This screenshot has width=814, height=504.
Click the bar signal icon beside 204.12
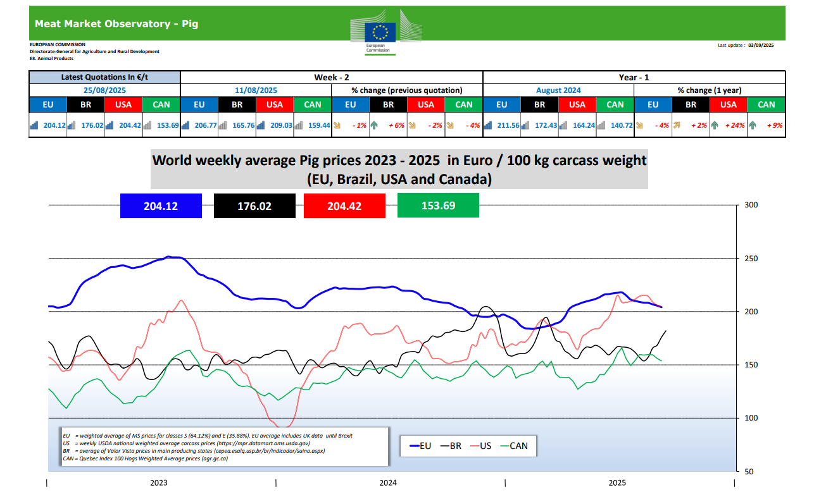34,125
